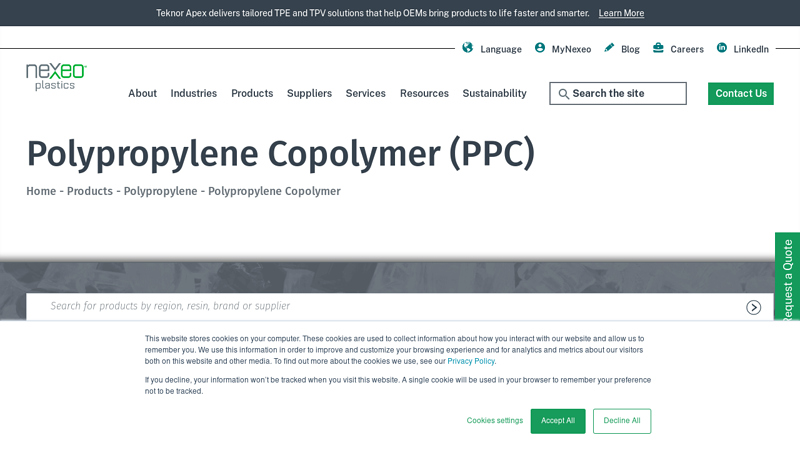The width and height of the screenshot is (800, 450).
Task: Open the Products menu
Action: (252, 93)
